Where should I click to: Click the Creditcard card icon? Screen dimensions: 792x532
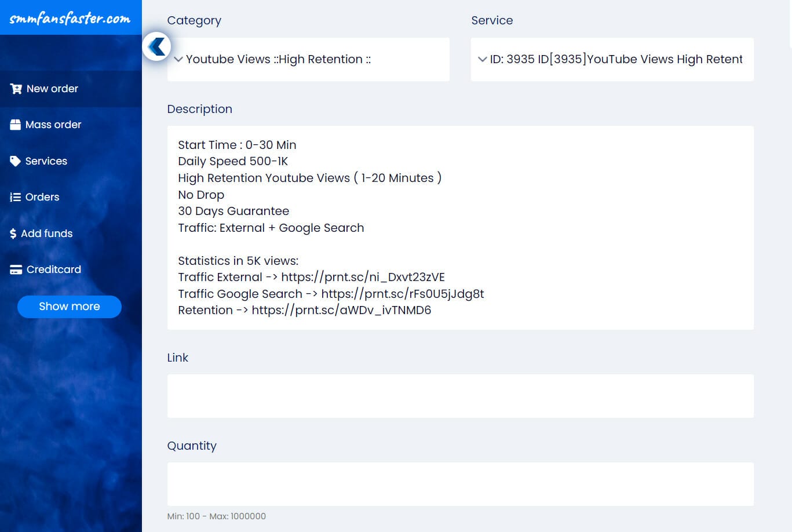16,269
